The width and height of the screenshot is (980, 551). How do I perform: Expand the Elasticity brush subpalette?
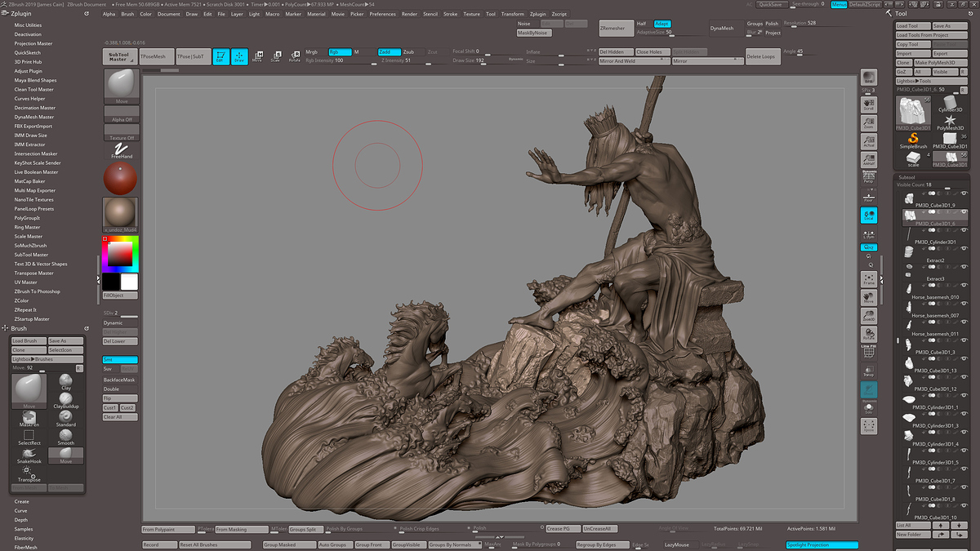point(24,538)
